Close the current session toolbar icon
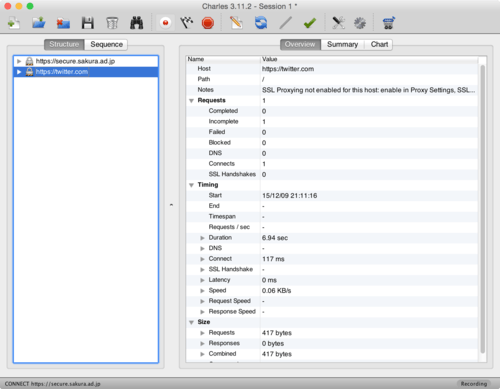The height and width of the screenshot is (389, 500). pyautogui.click(x=63, y=23)
